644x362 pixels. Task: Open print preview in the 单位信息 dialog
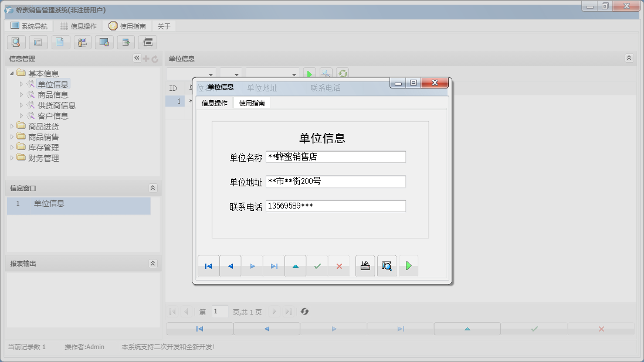(387, 266)
